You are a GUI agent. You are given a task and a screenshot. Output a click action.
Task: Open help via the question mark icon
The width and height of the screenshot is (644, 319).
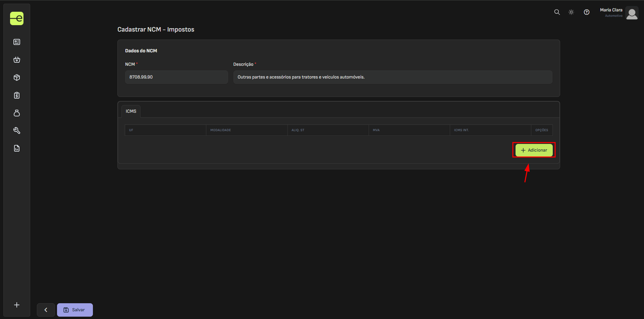point(586,12)
